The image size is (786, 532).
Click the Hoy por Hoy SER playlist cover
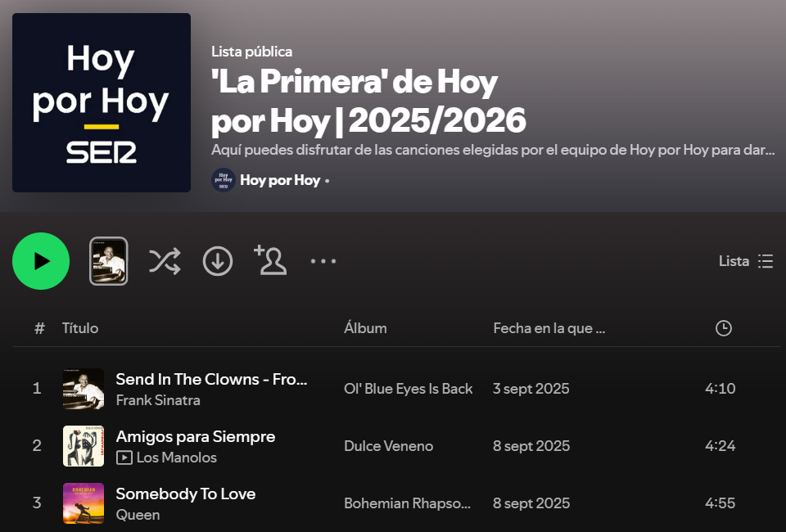coord(102,102)
